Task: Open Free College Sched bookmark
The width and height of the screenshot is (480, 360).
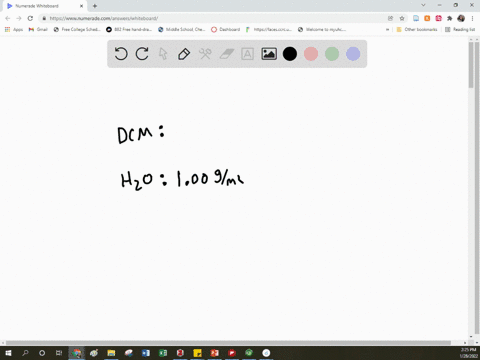Action: point(77,29)
